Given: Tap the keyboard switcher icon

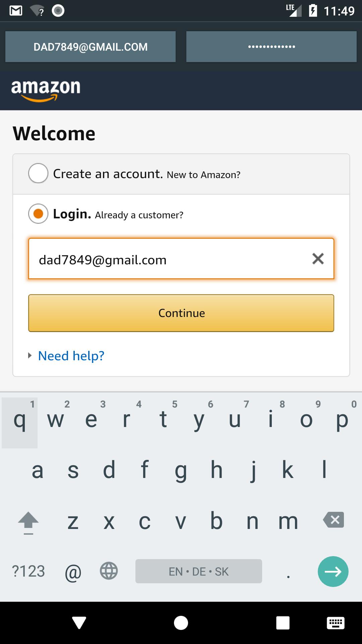Looking at the screenshot, I should point(335,623).
